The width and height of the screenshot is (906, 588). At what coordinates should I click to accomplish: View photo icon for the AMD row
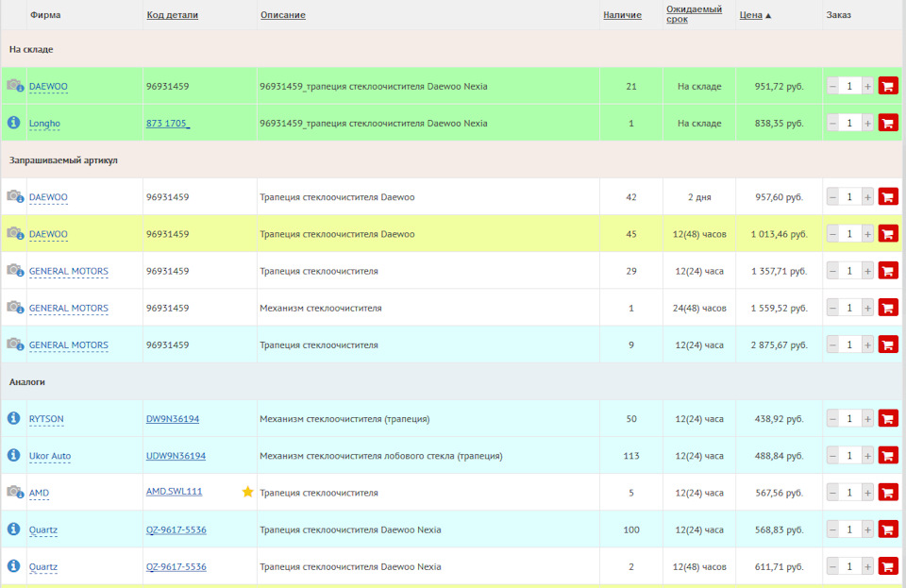pos(15,492)
